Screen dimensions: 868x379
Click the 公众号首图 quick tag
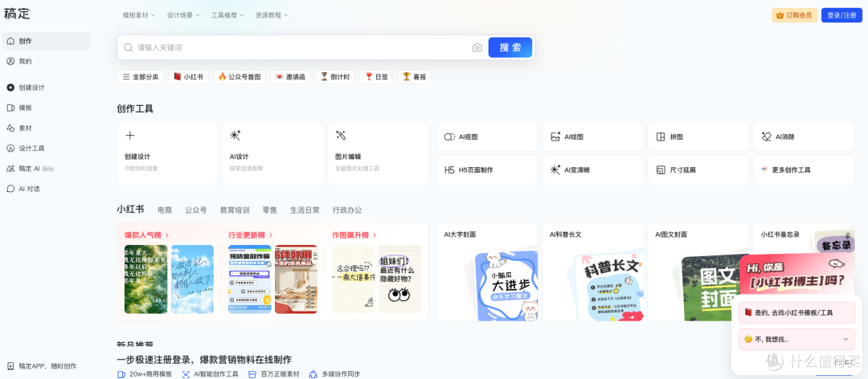(240, 77)
